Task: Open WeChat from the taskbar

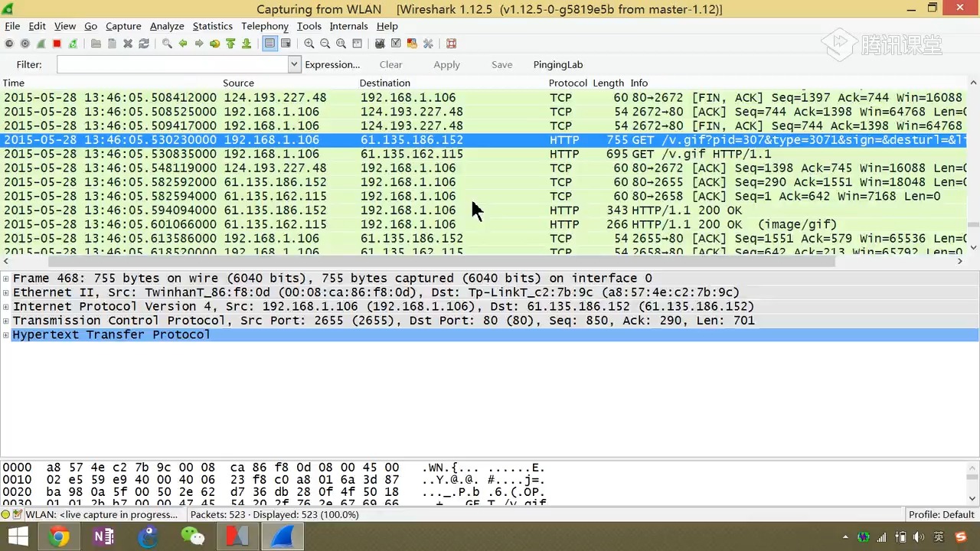Action: [193, 537]
